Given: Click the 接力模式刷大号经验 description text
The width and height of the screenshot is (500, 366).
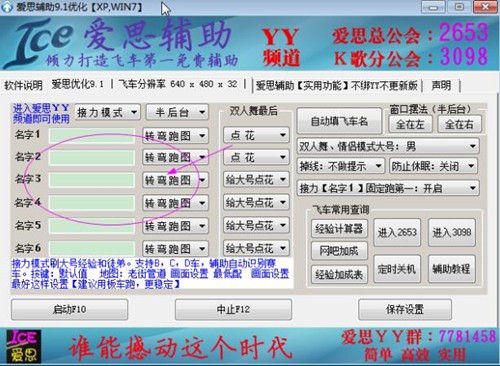Looking at the screenshot, I should pos(150,274).
